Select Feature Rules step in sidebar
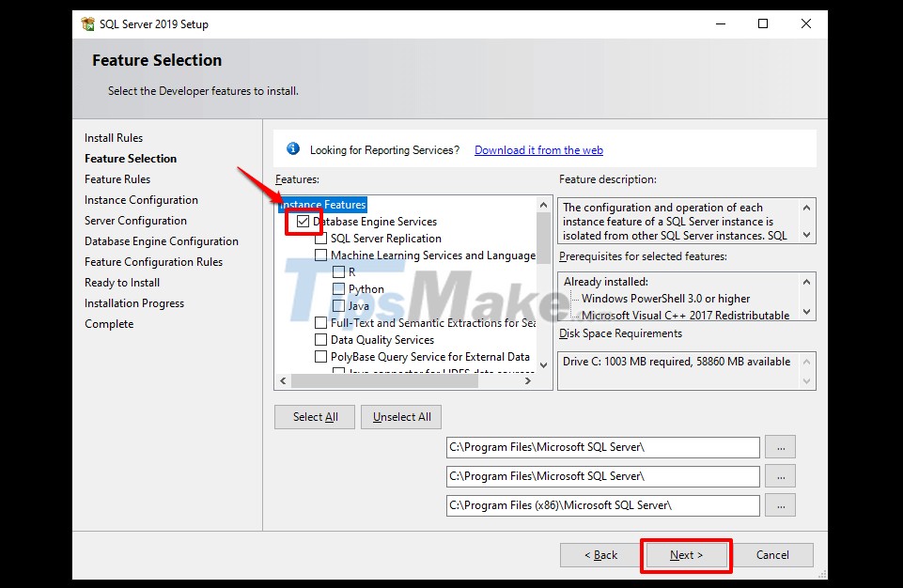This screenshot has width=903, height=588. coord(117,179)
